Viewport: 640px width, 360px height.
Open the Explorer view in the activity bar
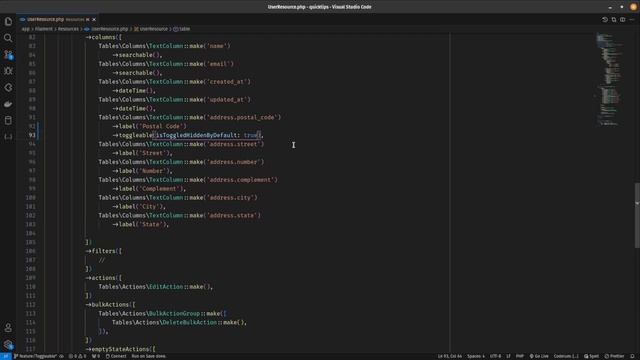click(x=8, y=21)
